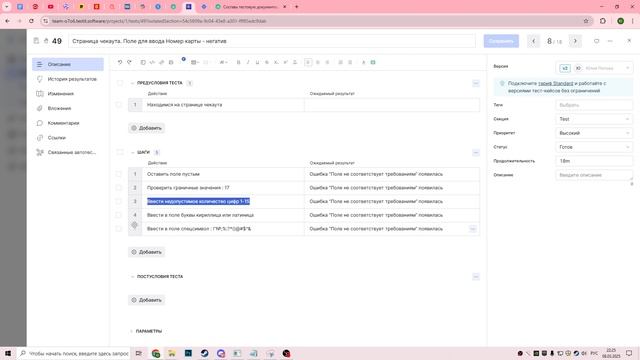Add a new precondition with Добавить

coord(147,128)
